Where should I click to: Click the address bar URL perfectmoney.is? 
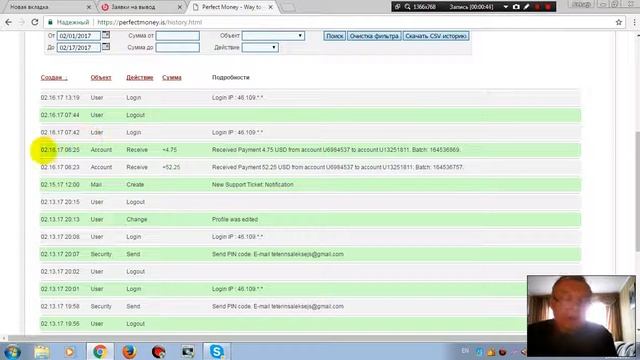(149, 22)
